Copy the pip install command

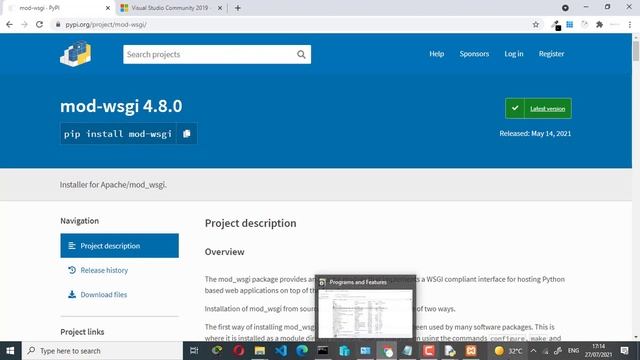[x=187, y=133]
